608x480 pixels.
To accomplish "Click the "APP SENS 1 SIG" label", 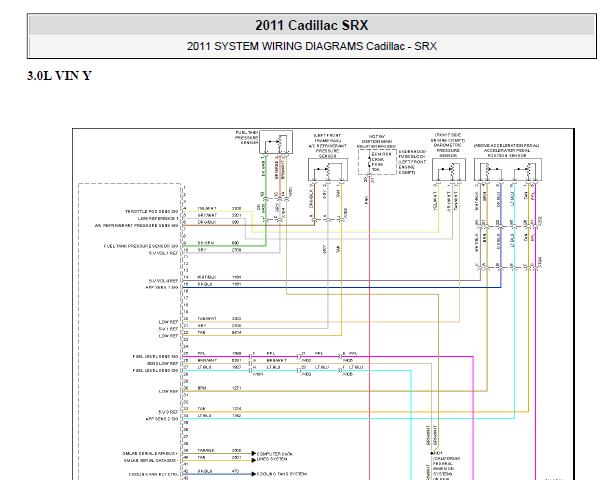I will 162,288.
